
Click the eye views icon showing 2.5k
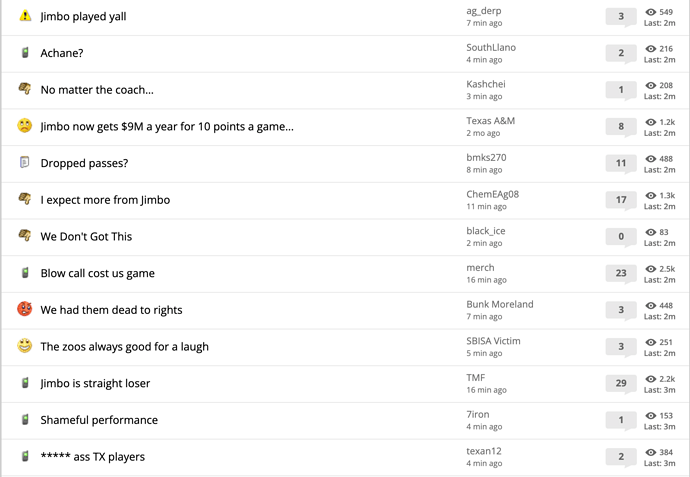pyautogui.click(x=651, y=269)
